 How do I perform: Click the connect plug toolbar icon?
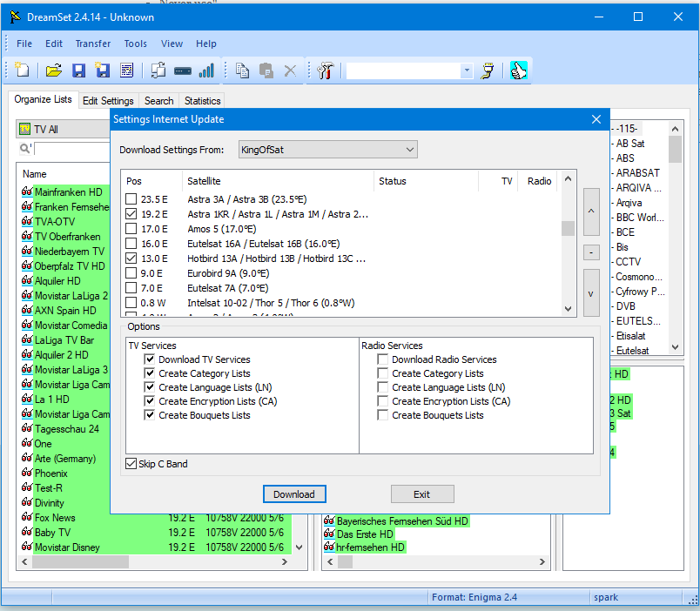pos(488,70)
